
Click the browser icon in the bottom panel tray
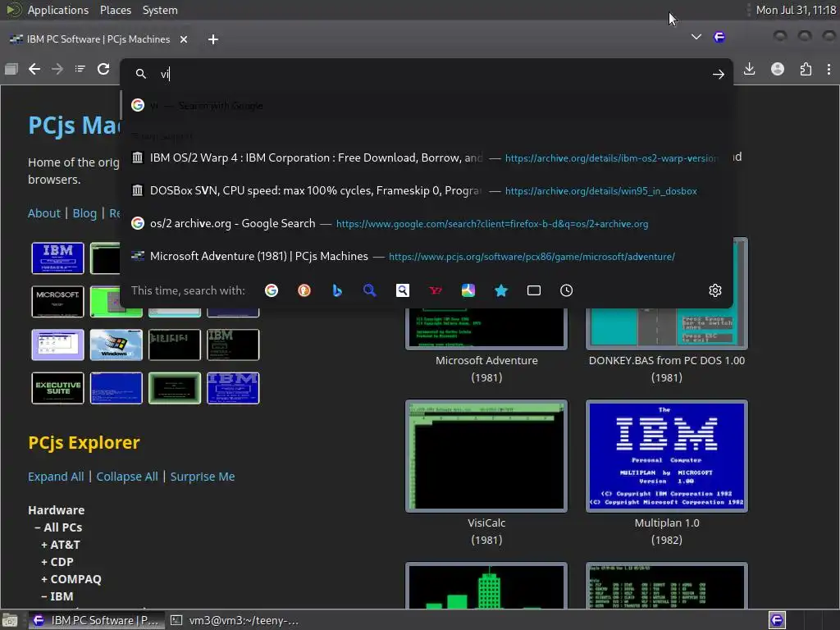pyautogui.click(x=777, y=620)
